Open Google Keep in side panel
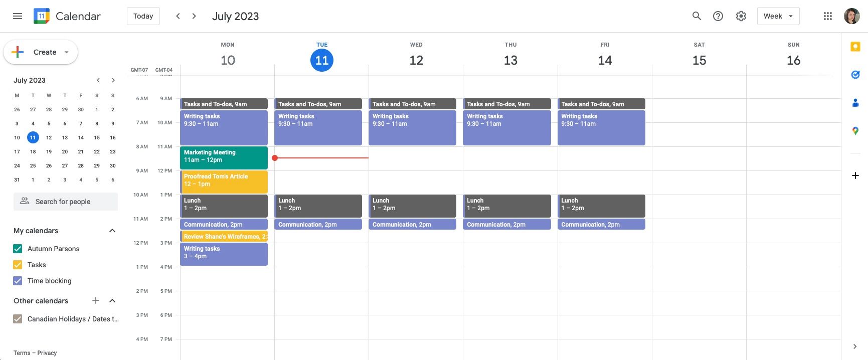 pos(855,47)
